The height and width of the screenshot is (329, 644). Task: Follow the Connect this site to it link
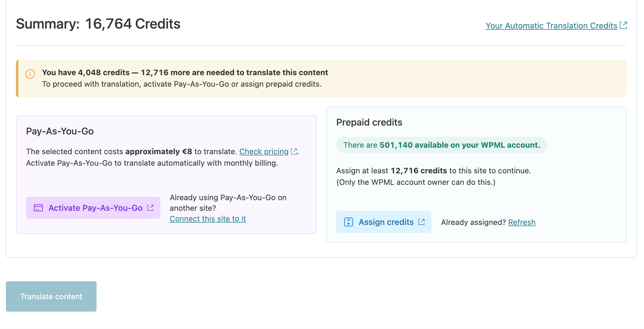click(208, 219)
